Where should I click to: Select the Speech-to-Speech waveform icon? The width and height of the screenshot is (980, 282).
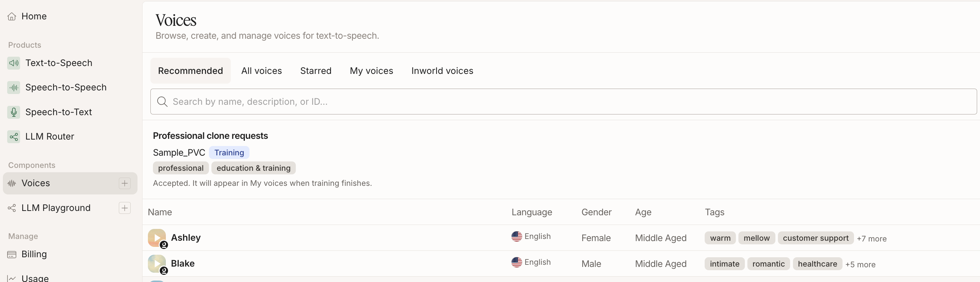click(x=14, y=88)
